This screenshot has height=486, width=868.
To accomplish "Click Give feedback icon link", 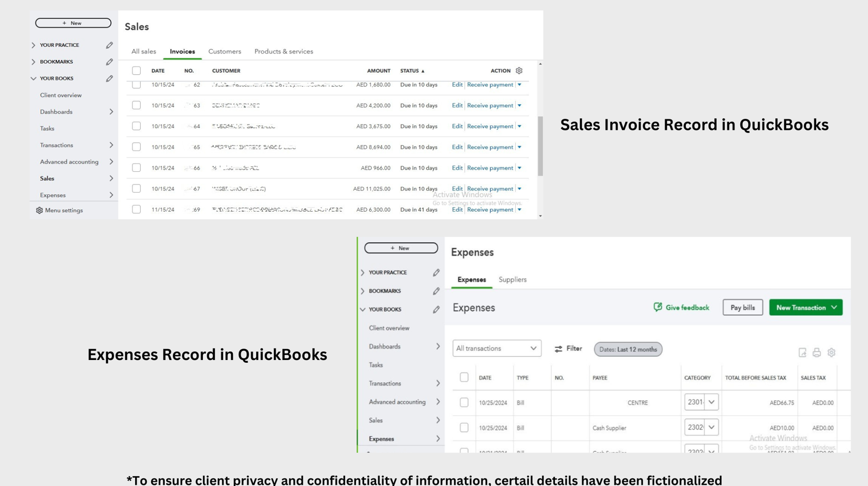I will (x=658, y=307).
